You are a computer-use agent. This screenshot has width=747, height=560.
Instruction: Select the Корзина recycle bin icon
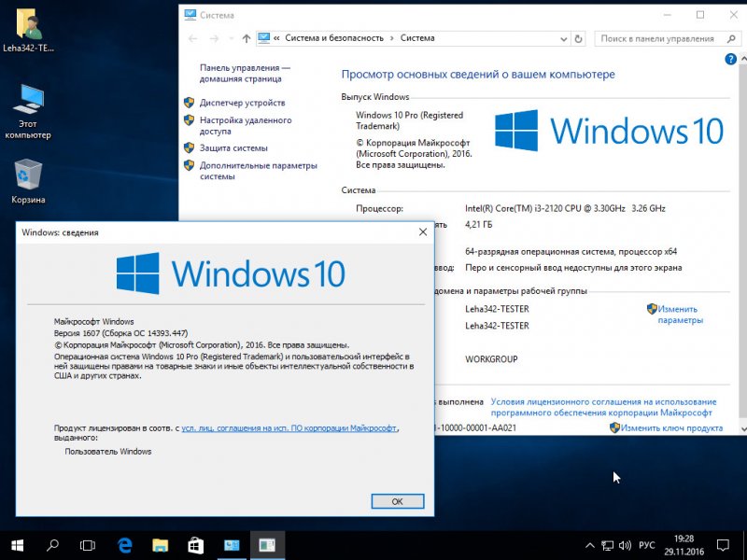(x=28, y=181)
